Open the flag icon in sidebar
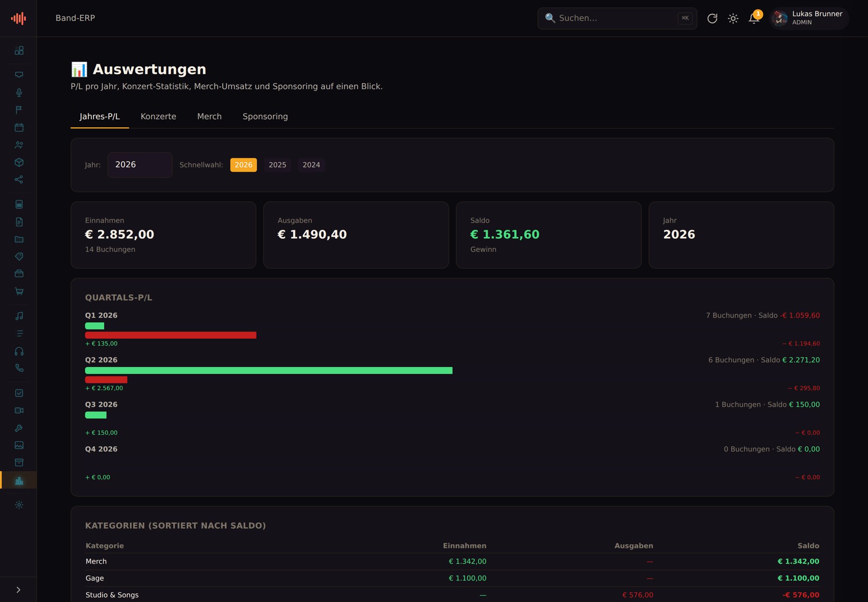Viewport: 868px width, 602px height. [x=19, y=110]
